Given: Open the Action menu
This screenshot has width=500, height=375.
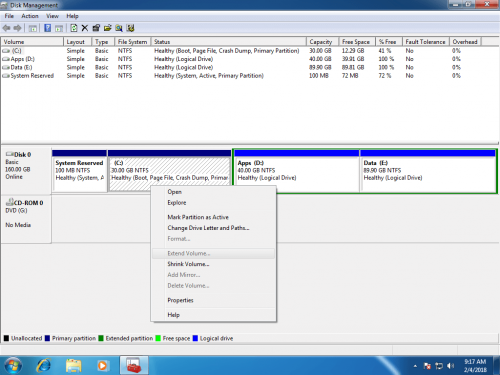Looking at the screenshot, I should tap(30, 16).
